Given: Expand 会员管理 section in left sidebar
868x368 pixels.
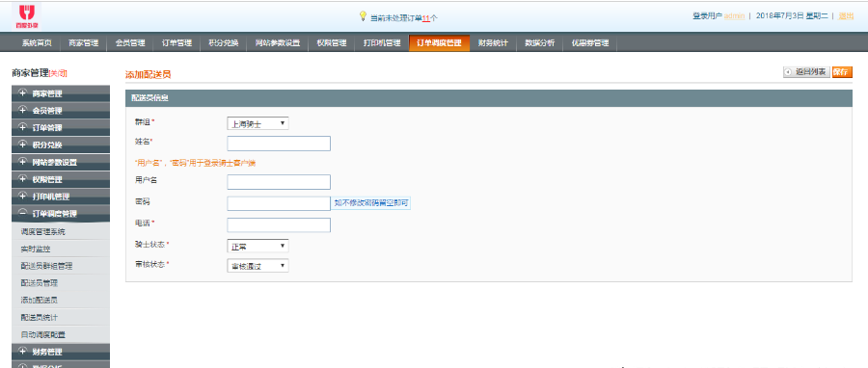Looking at the screenshot, I should [61, 111].
